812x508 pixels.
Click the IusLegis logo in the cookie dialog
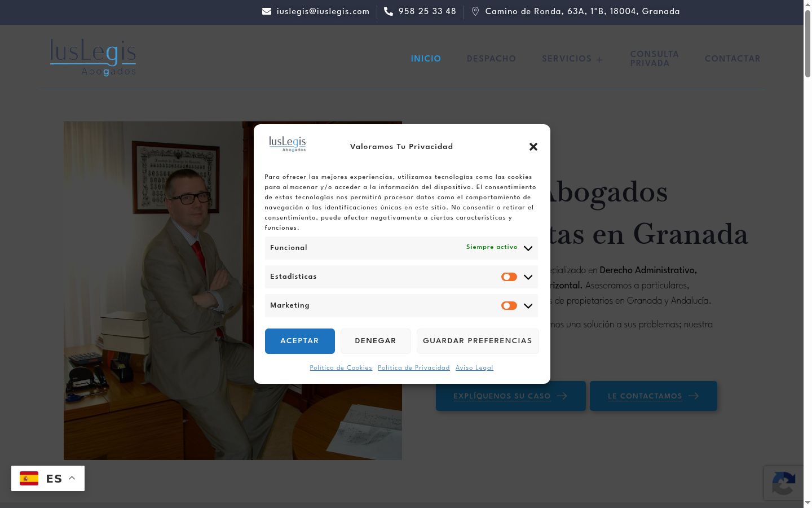[x=288, y=144]
